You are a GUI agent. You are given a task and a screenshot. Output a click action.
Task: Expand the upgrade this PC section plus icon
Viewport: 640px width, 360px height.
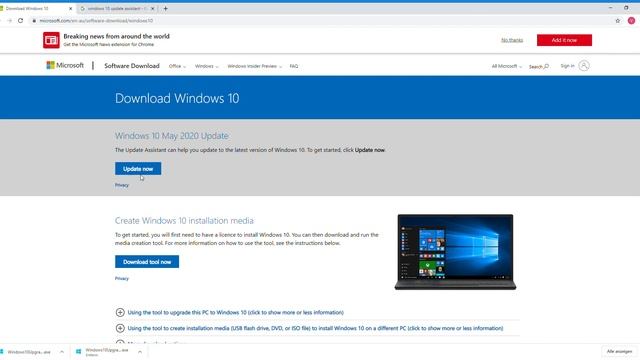(120, 312)
